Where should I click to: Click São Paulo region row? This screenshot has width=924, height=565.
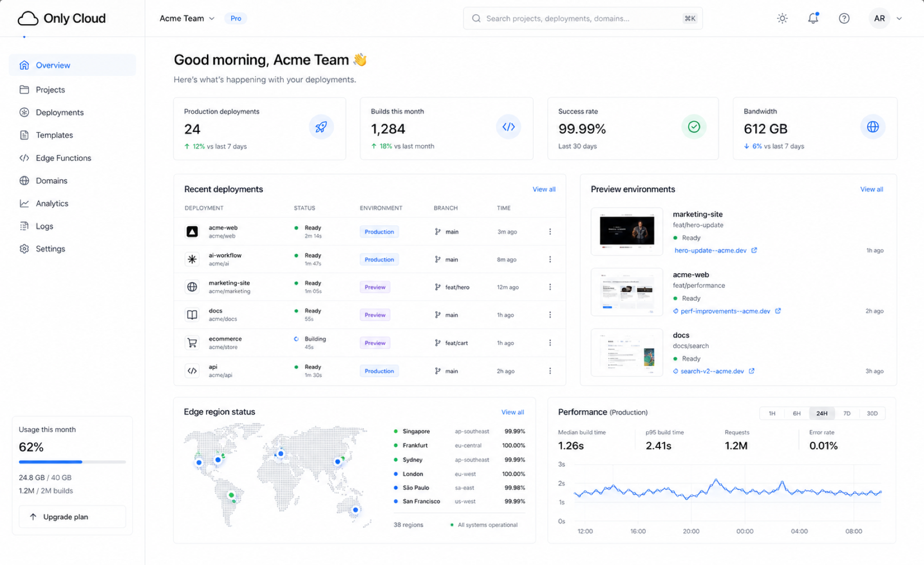[459, 488]
